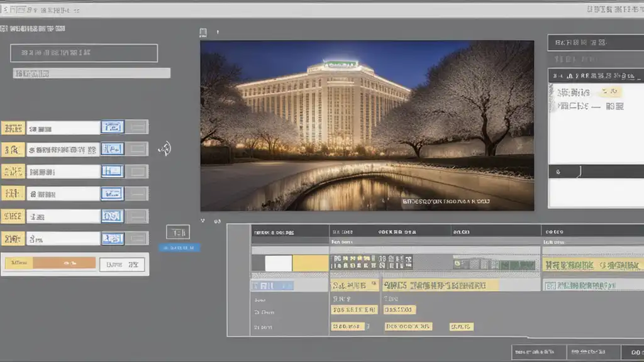644x362 pixels.
Task: Click the blue icon in the bottom property row
Action: click(113, 238)
